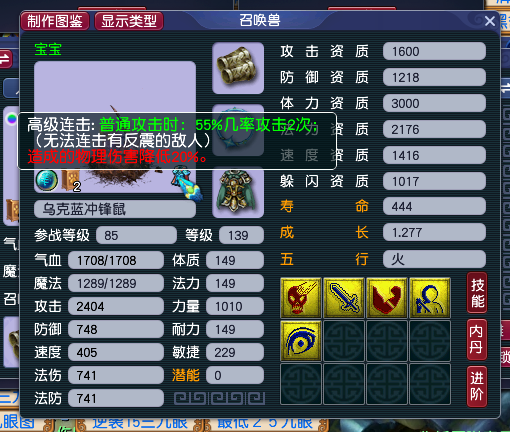Click the 显示类型 button
Viewport: 510px width, 432px height.
129,21
